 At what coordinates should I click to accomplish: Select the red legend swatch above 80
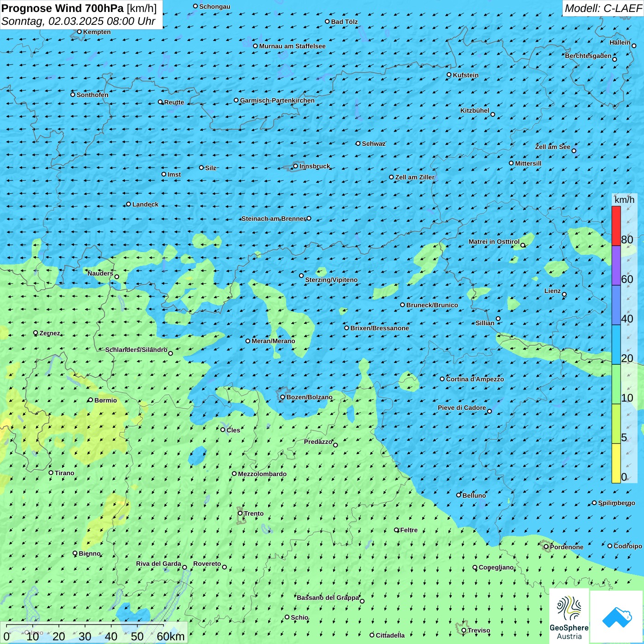point(616,226)
